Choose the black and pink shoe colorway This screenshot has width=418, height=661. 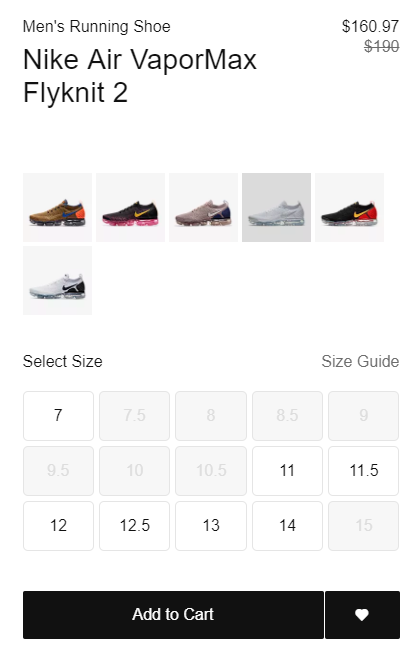[131, 207]
